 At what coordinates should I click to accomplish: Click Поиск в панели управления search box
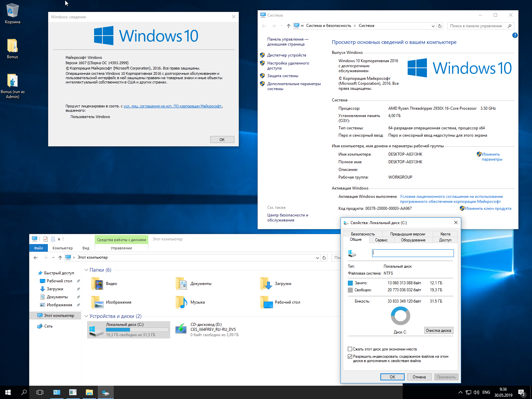[480, 26]
